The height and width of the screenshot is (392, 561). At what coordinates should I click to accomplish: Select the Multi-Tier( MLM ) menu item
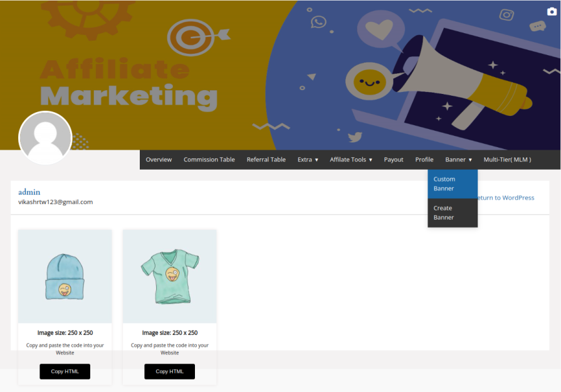(506, 159)
